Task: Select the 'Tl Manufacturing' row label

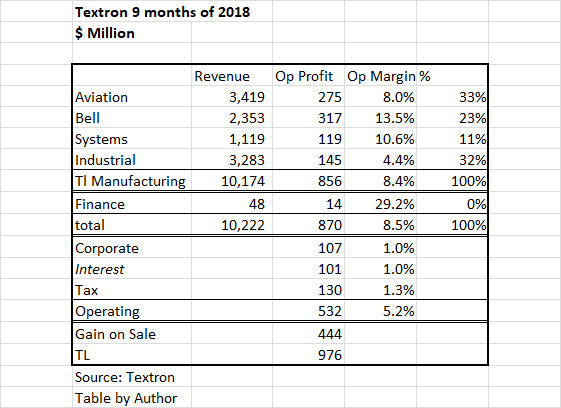Action: tap(132, 181)
